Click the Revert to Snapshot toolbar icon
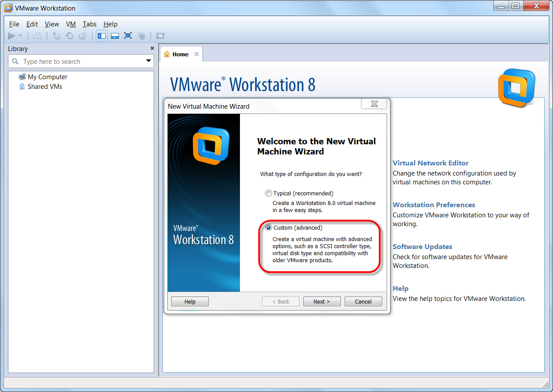 coord(70,36)
